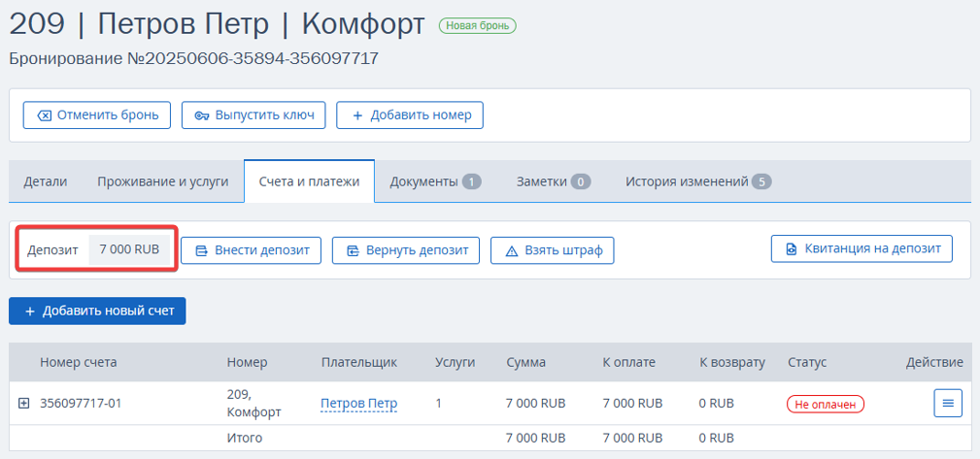Image resolution: width=980 pixels, height=459 pixels.
Task: Click the deposit icon in Внести депозит
Action: tap(202, 251)
